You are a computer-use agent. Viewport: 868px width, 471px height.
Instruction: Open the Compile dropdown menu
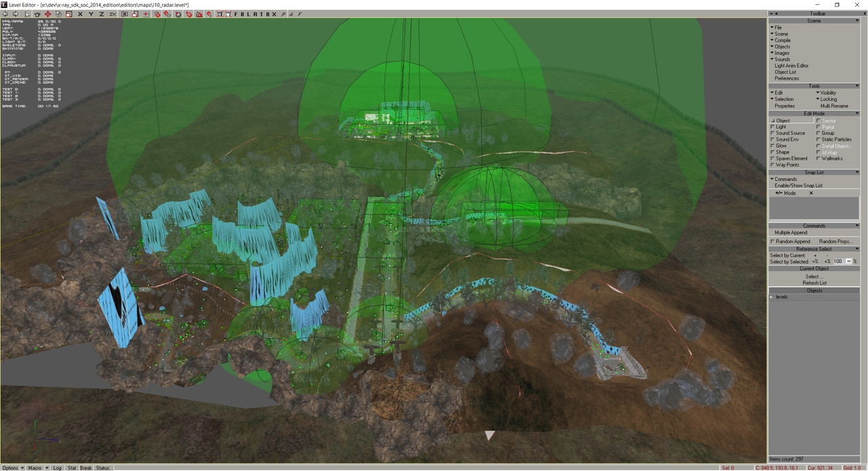781,40
